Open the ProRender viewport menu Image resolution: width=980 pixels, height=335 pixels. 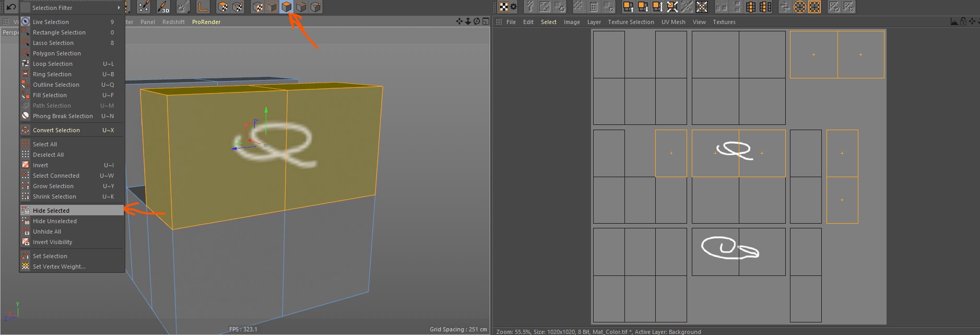click(206, 22)
